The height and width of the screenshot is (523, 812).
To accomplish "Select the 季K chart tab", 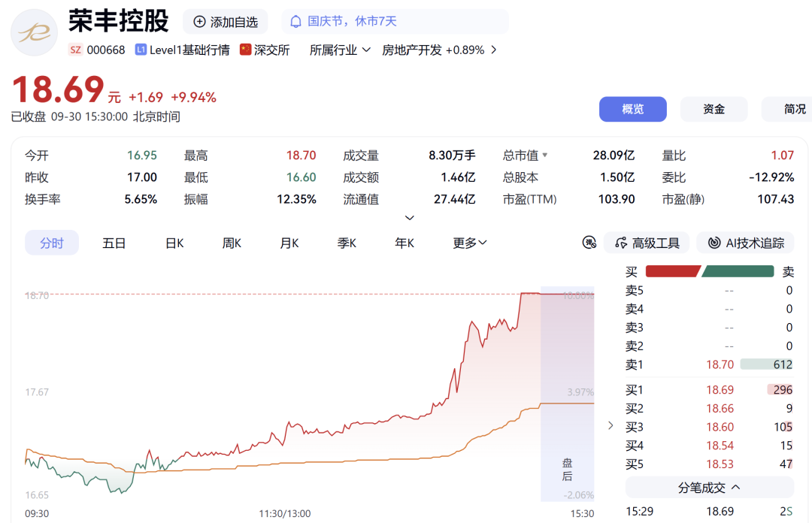I will 347,243.
